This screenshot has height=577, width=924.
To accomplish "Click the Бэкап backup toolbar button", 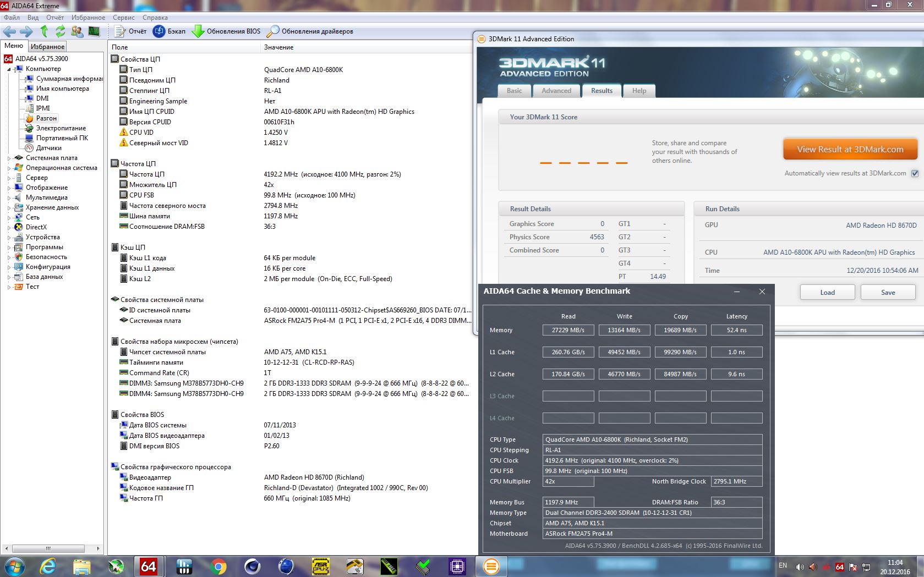I will pos(170,31).
